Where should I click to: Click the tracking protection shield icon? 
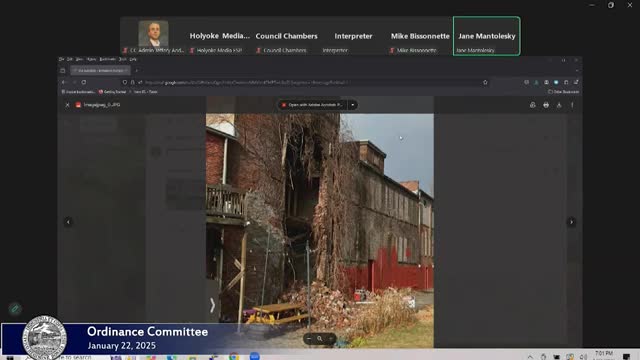coord(125,82)
